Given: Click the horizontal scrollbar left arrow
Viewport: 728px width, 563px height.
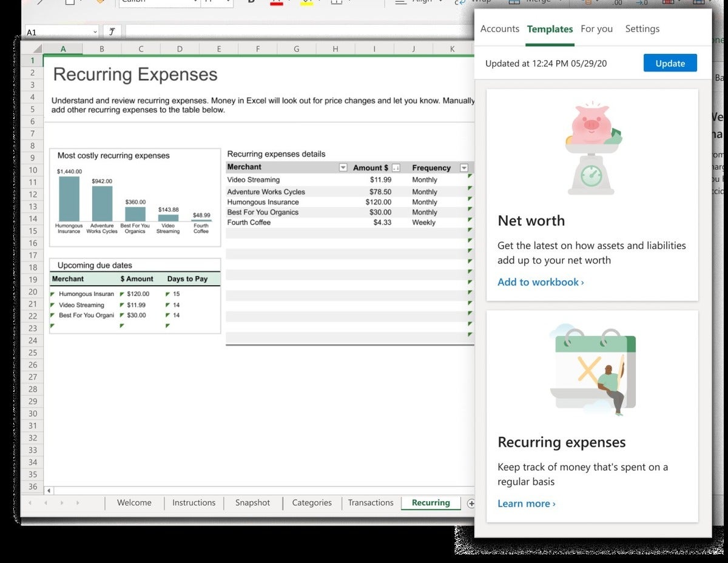Looking at the screenshot, I should [49, 490].
